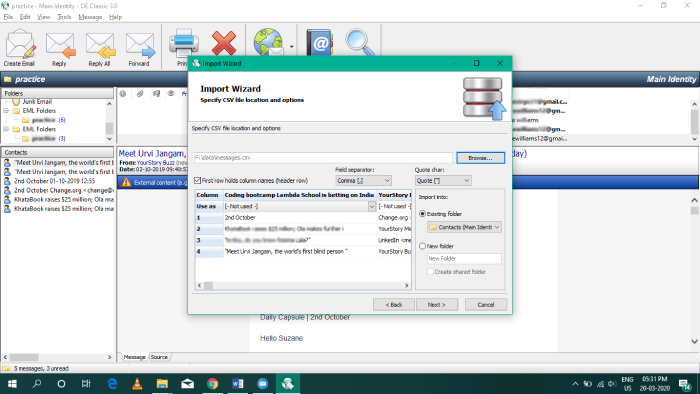
Task: Click the Browse... button
Action: 480,158
